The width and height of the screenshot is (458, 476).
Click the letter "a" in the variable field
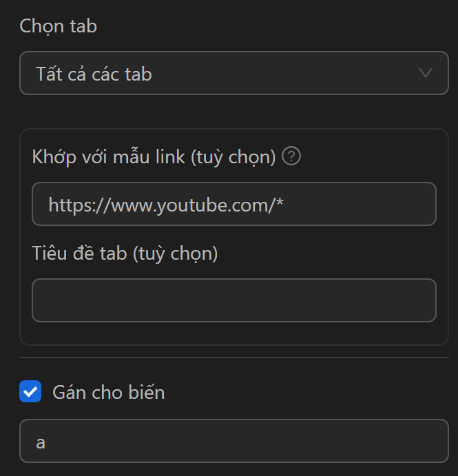pyautogui.click(x=41, y=442)
